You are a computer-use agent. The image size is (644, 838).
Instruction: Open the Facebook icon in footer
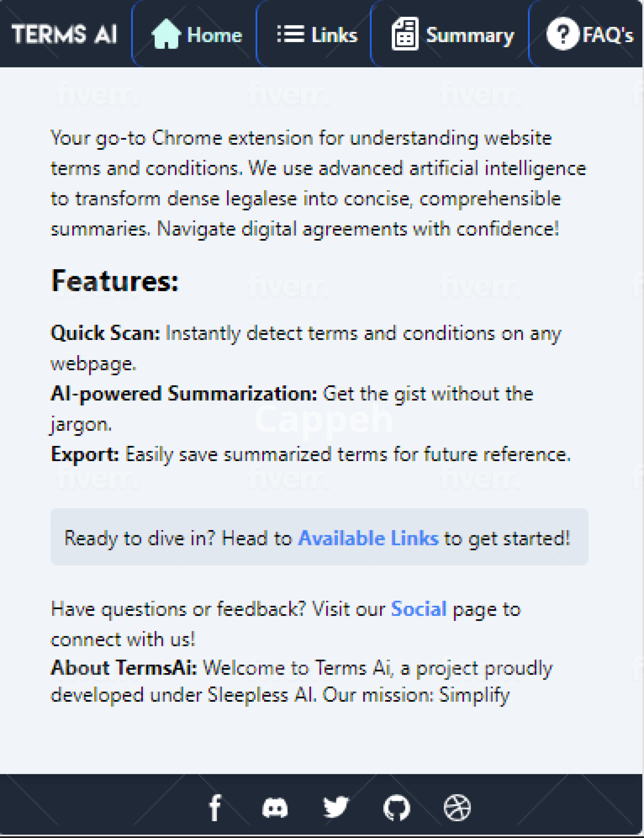click(x=215, y=807)
